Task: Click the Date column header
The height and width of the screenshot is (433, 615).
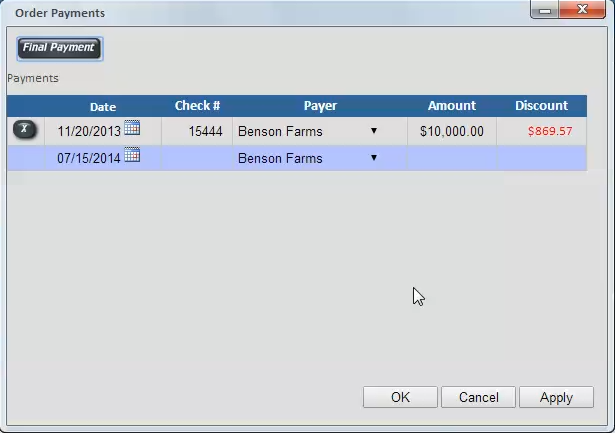Action: pos(102,106)
